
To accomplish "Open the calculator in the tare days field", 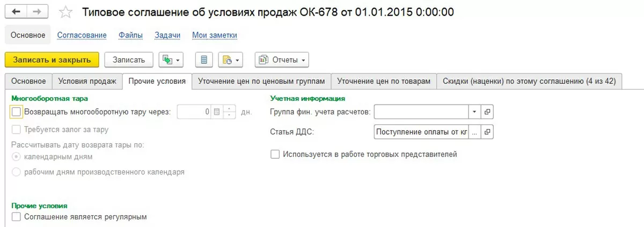I will [x=217, y=112].
